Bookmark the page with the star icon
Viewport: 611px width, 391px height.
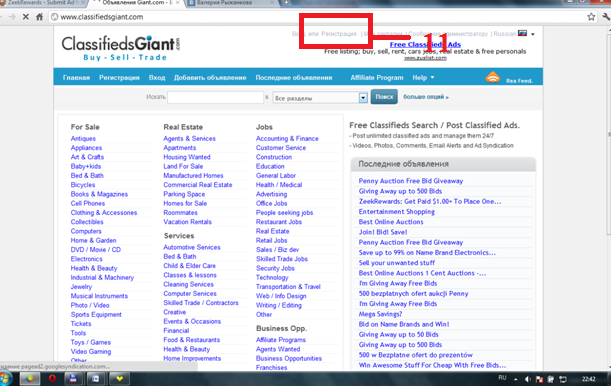tap(591, 17)
